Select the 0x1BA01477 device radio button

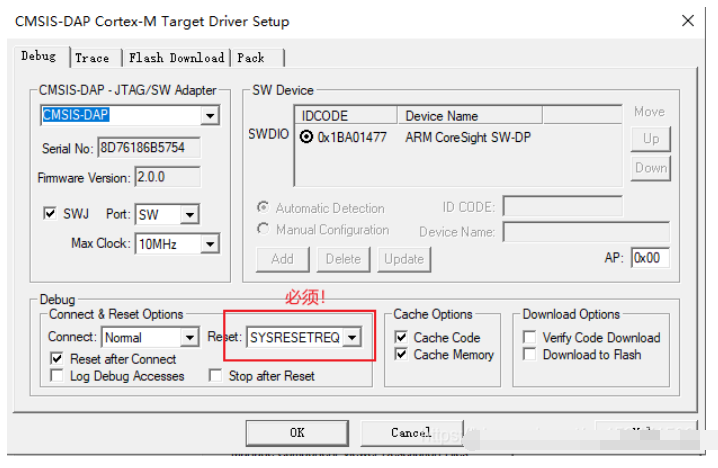pos(306,137)
